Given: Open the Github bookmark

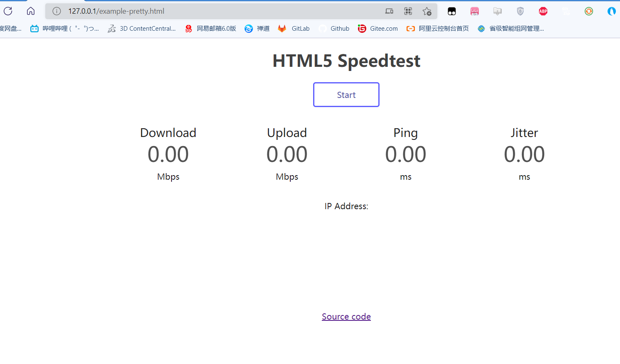Looking at the screenshot, I should [x=334, y=28].
